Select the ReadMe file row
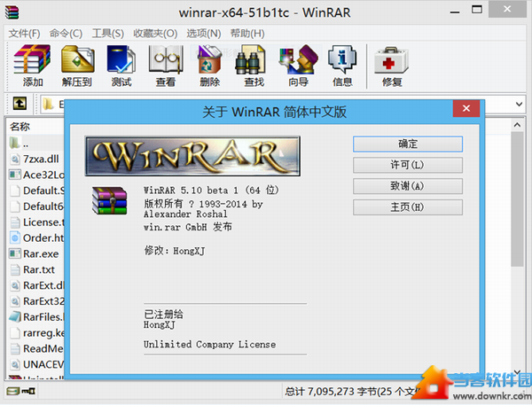 point(36,348)
